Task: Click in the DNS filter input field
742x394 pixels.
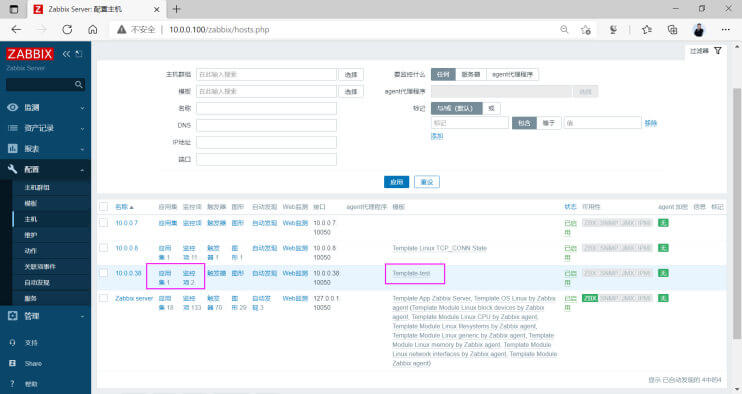Action: pyautogui.click(x=266, y=125)
